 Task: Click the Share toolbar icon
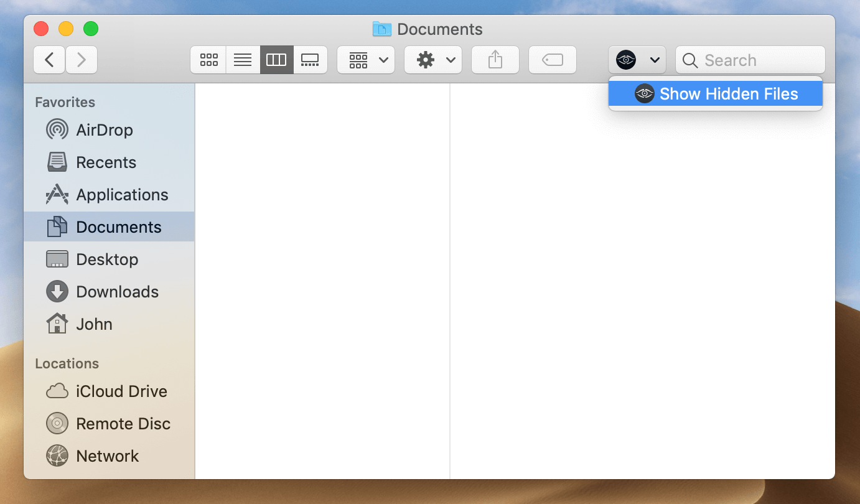click(495, 60)
